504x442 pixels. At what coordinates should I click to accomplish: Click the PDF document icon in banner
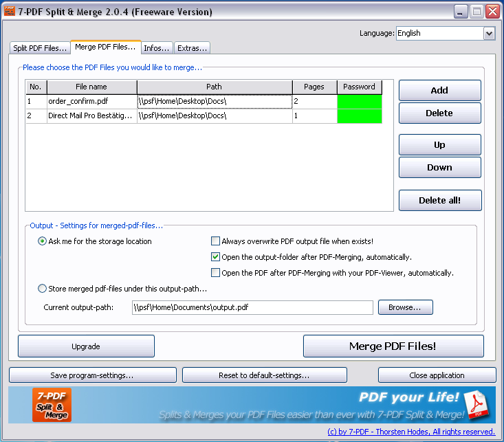(476, 404)
